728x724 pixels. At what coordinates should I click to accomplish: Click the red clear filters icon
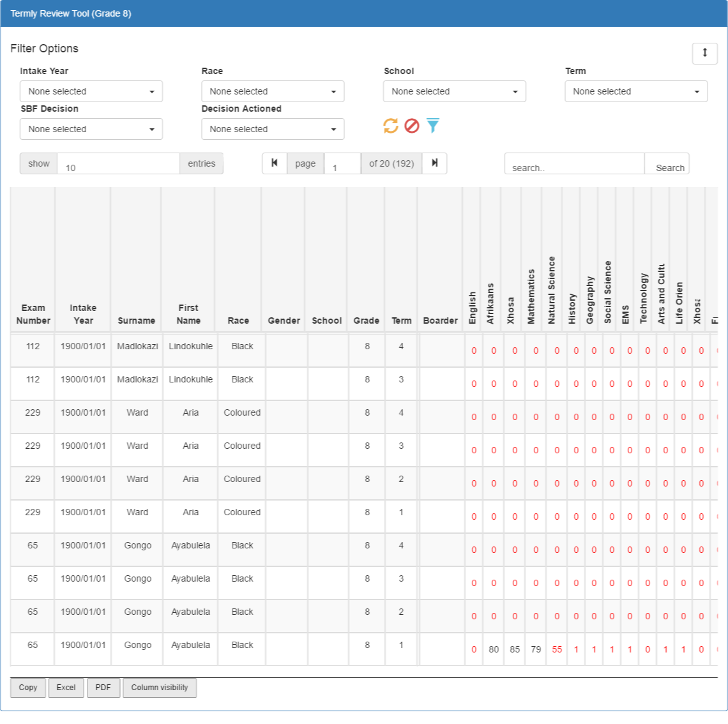pyautogui.click(x=412, y=126)
